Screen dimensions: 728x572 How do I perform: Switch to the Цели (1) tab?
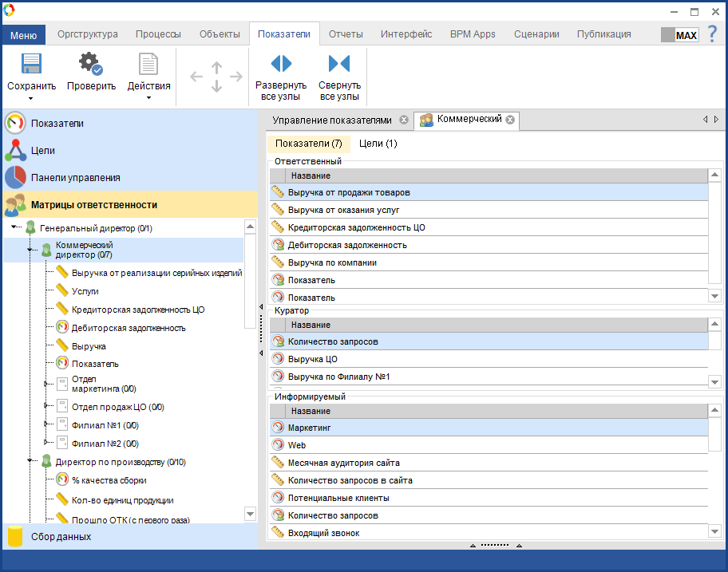click(378, 144)
